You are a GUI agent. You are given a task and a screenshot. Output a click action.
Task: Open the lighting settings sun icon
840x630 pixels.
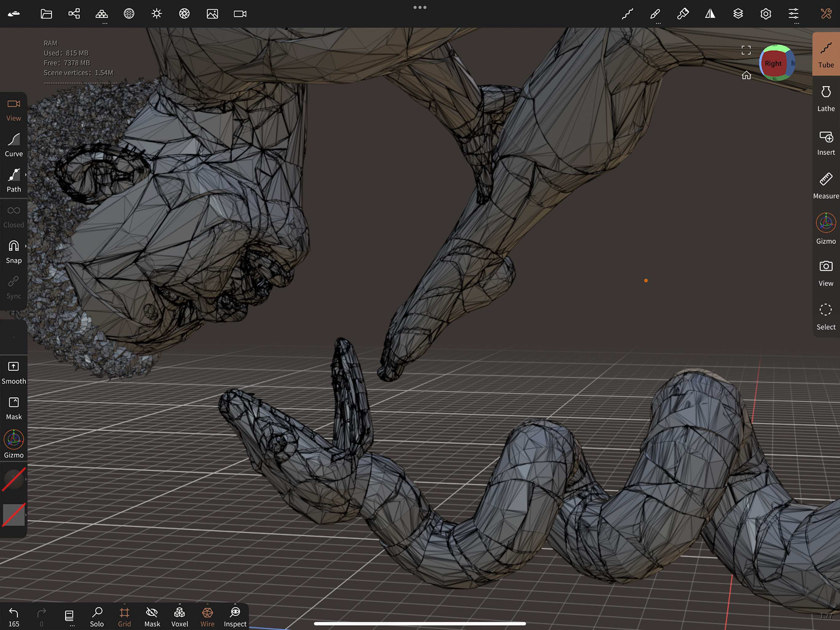click(157, 14)
